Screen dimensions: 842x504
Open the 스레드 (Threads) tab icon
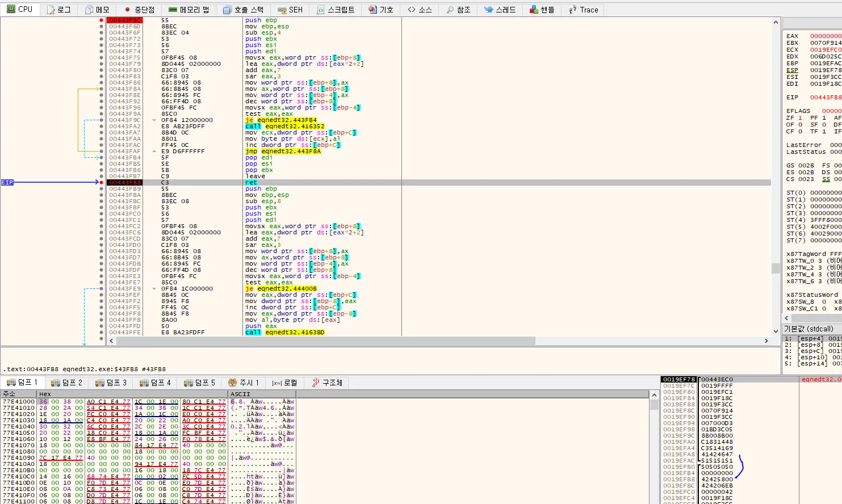488,10
